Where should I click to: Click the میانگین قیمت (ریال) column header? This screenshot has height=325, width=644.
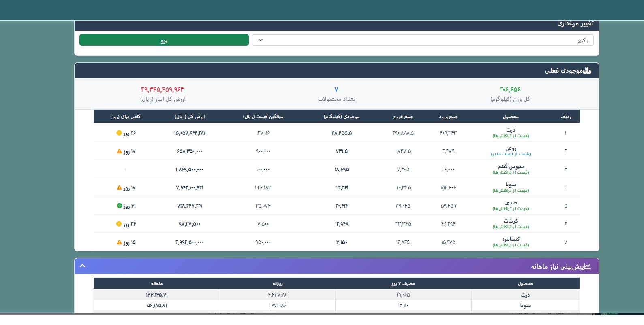(263, 117)
